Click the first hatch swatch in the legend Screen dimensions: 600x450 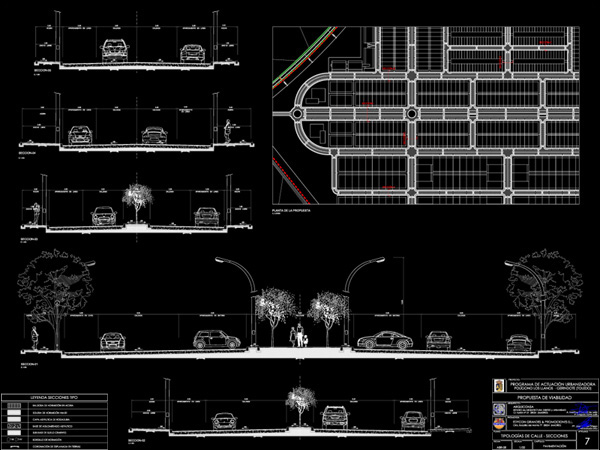(13, 405)
